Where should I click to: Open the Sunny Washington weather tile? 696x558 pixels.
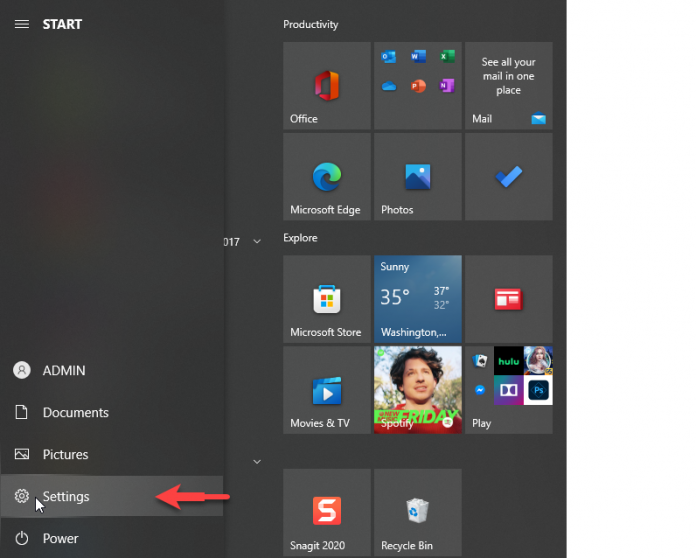tap(417, 299)
